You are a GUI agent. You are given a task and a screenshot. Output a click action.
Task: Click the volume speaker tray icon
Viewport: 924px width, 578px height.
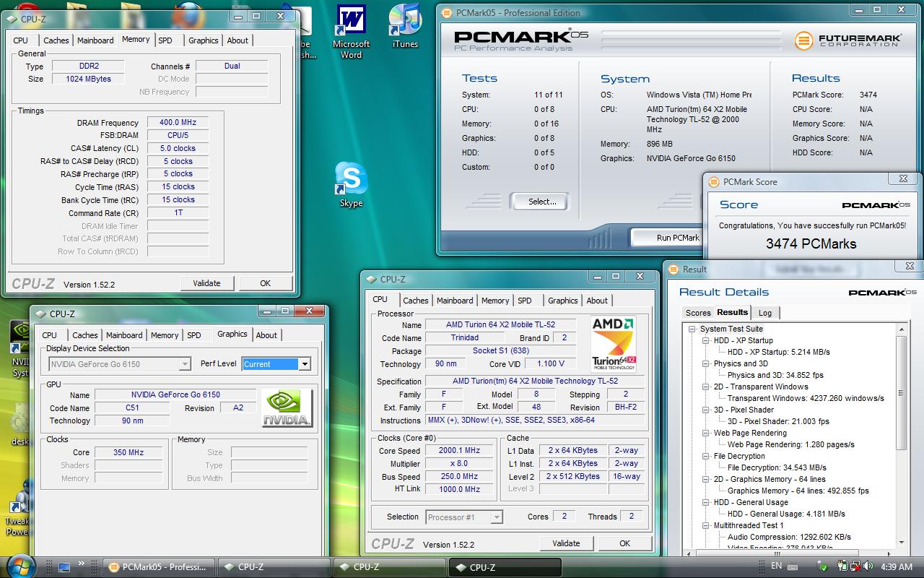[867, 566]
